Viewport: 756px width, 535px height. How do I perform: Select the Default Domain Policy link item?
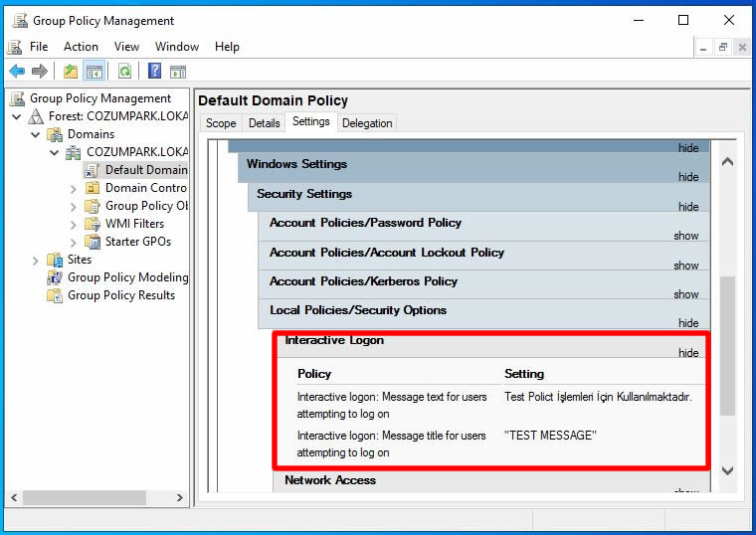point(145,170)
